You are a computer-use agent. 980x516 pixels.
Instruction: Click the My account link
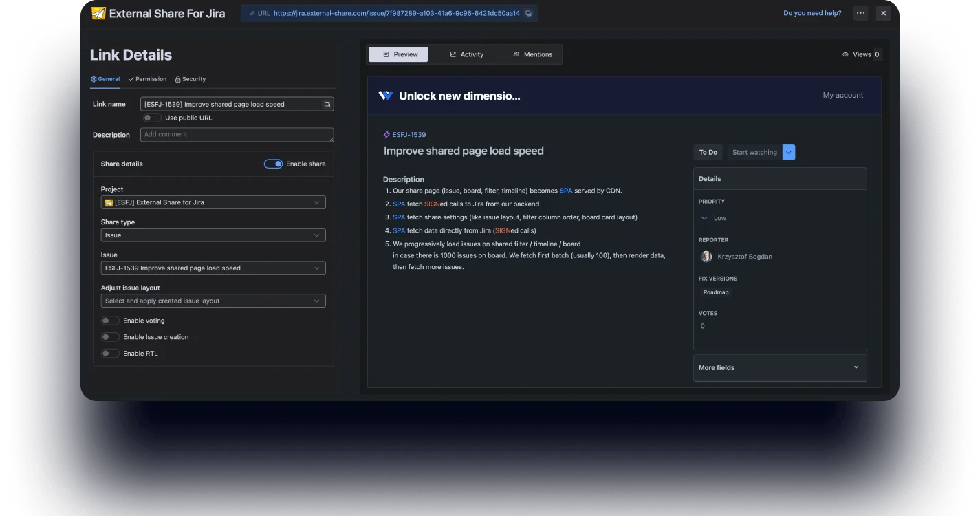point(843,95)
